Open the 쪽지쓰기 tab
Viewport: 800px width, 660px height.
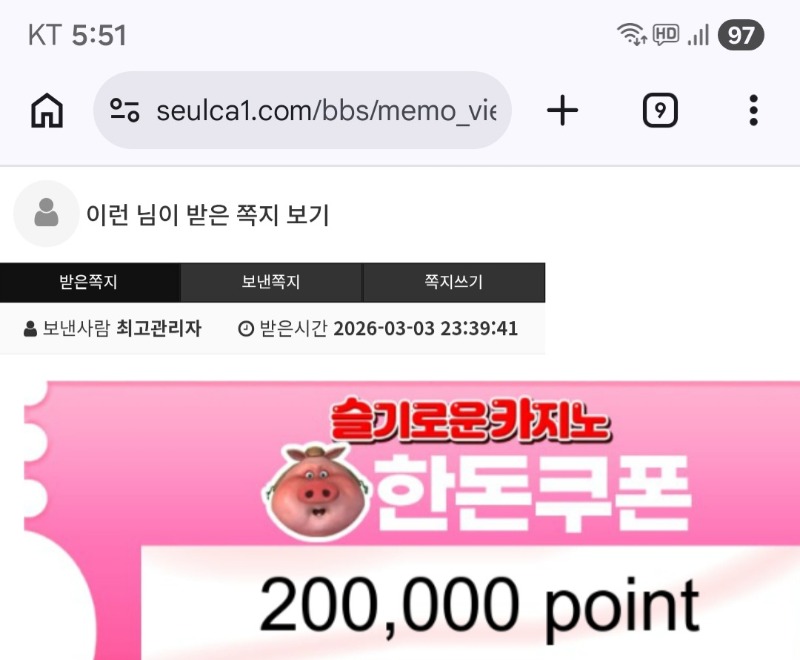point(454,282)
